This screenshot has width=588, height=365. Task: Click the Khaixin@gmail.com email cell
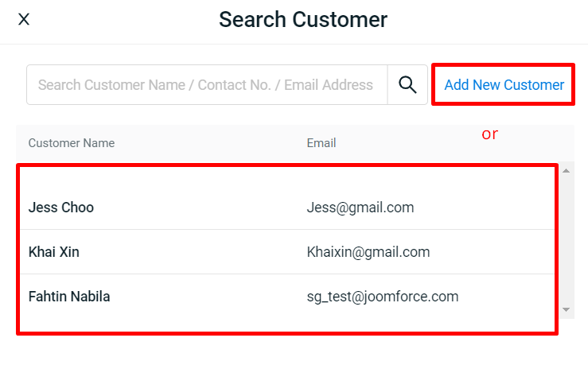pos(368,252)
